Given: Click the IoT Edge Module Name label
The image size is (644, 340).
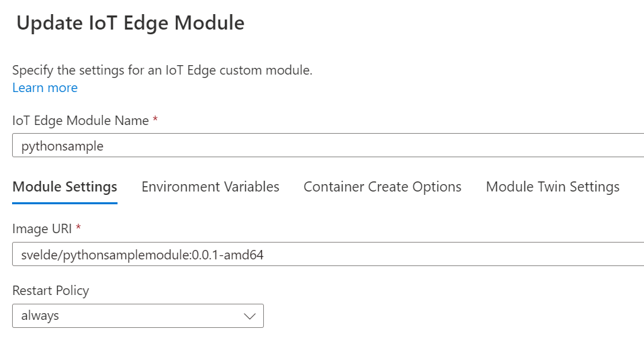Looking at the screenshot, I should [81, 120].
